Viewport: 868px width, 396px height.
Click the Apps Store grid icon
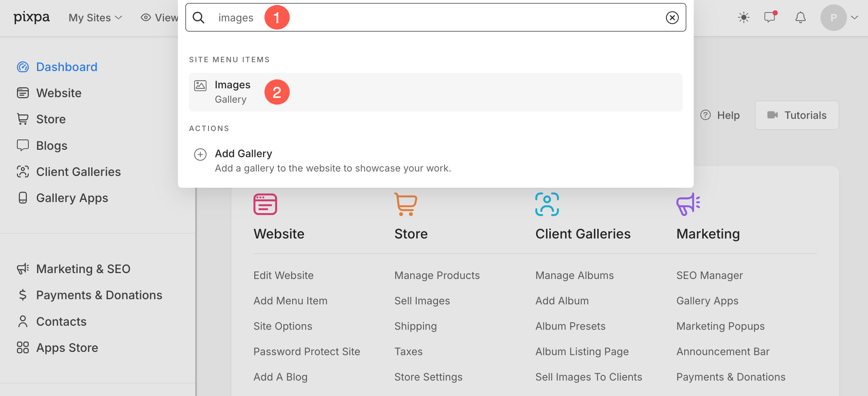tap(23, 347)
